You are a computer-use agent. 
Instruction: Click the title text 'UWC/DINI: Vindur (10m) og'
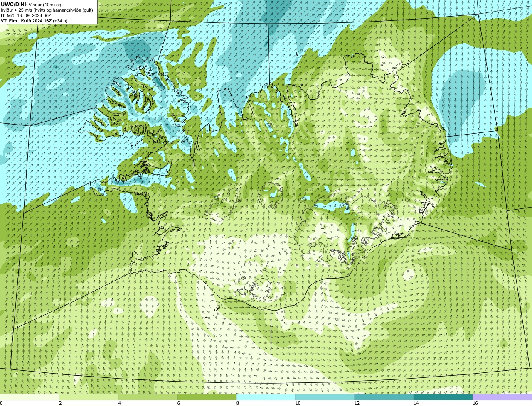click(x=31, y=4)
